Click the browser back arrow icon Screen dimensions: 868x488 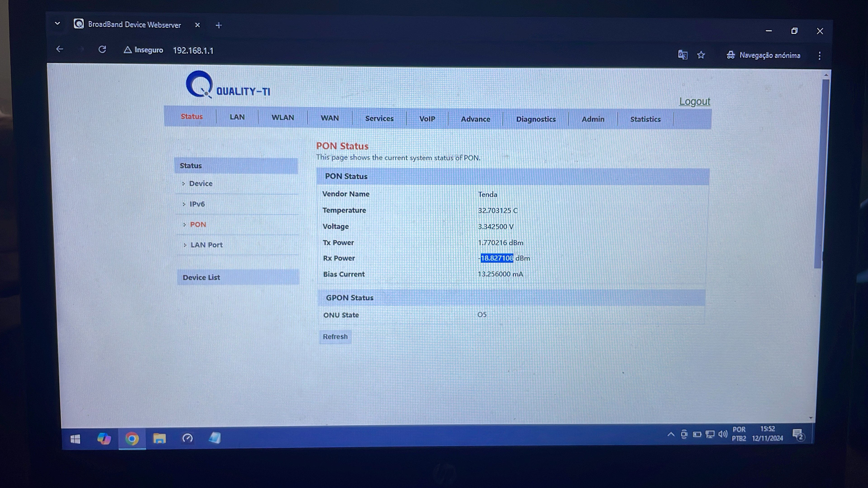(x=60, y=49)
